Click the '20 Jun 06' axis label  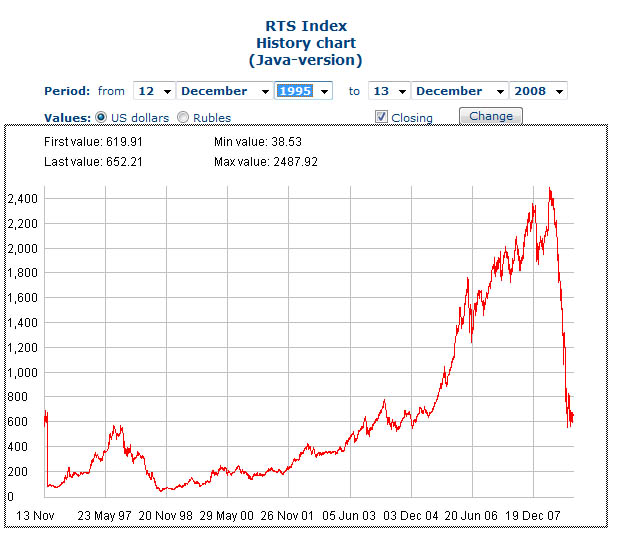[471, 516]
